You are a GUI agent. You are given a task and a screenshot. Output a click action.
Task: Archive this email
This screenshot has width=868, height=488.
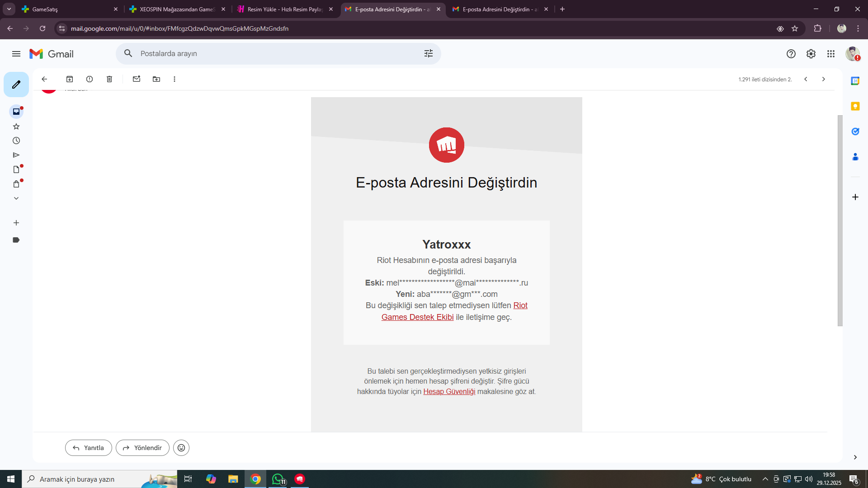(x=70, y=79)
